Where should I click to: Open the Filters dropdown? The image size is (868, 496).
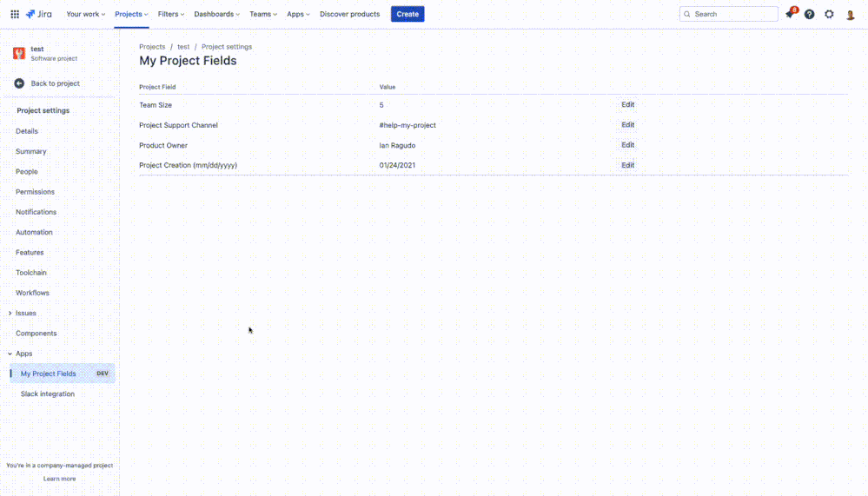click(170, 15)
